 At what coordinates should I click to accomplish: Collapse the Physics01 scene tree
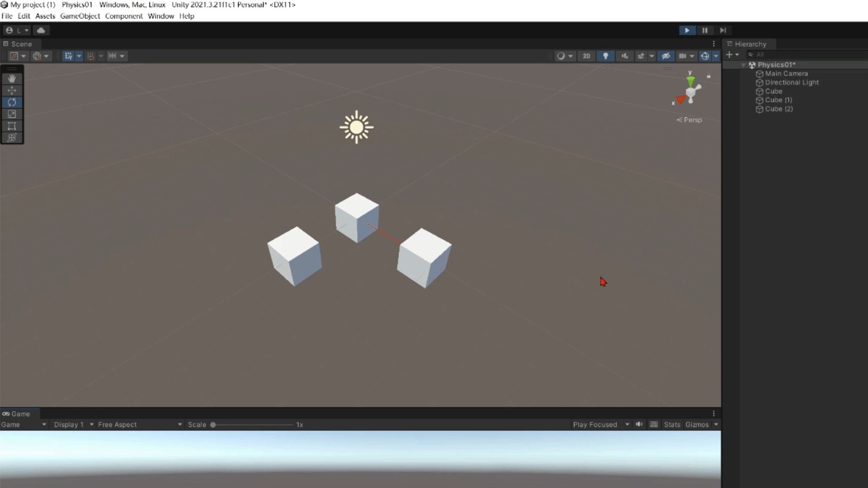pyautogui.click(x=743, y=65)
